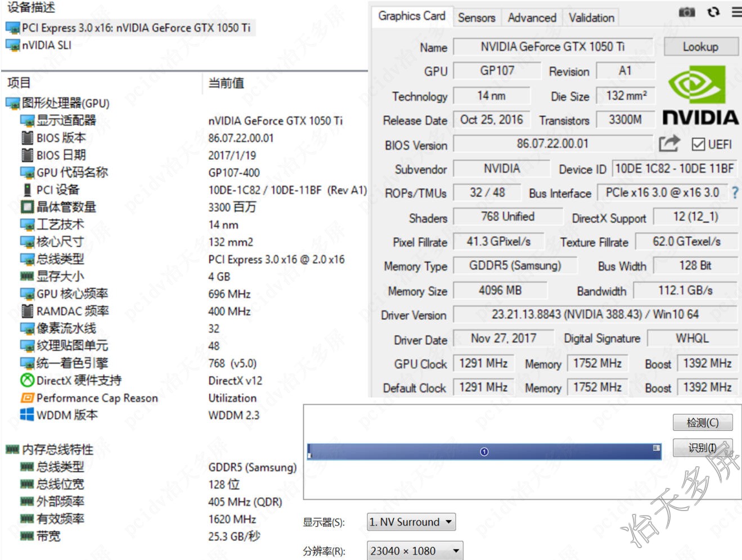Click the Bandwidth 112.1 GB/s field
Viewport: 742px width, 560px height.
coord(686,290)
